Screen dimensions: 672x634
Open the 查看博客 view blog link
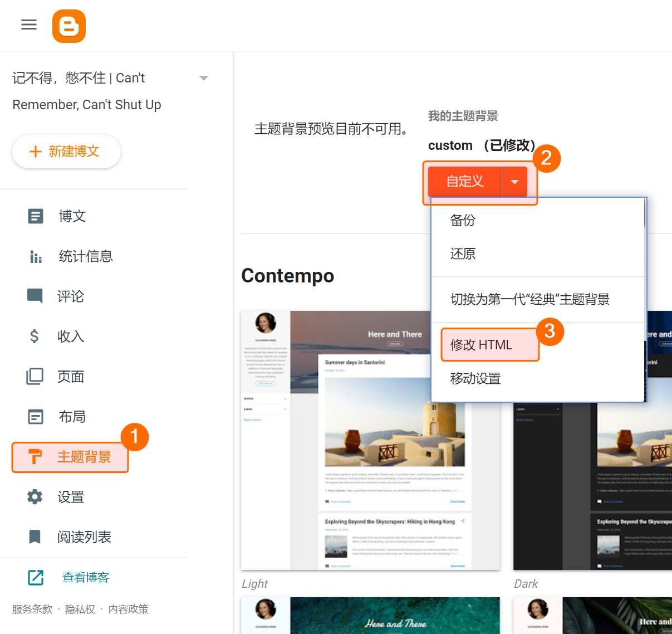click(85, 578)
